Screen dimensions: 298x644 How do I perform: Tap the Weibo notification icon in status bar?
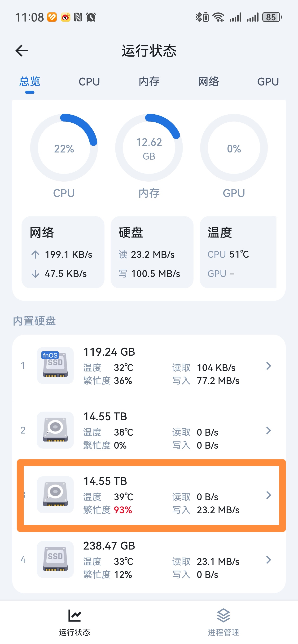66,17
